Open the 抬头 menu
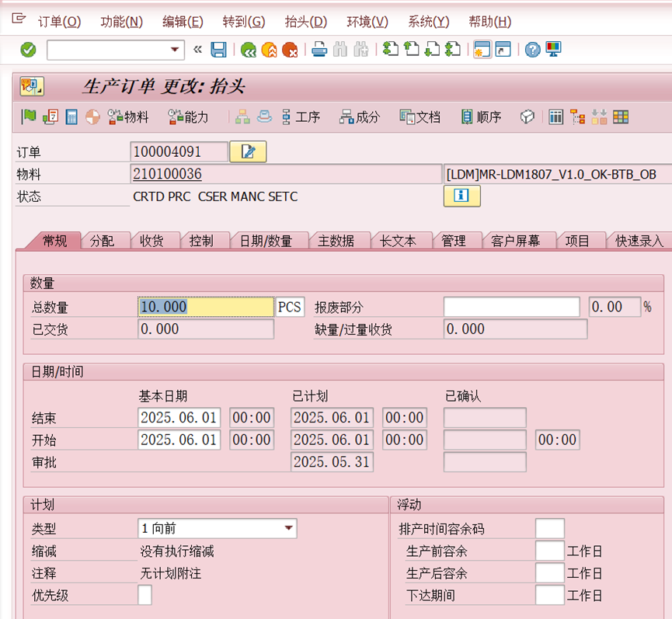672x619 pixels. [306, 22]
